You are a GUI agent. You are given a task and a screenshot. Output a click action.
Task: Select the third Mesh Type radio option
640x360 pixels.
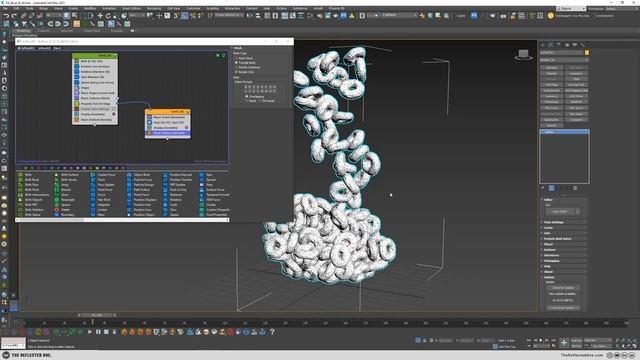pos(247,67)
